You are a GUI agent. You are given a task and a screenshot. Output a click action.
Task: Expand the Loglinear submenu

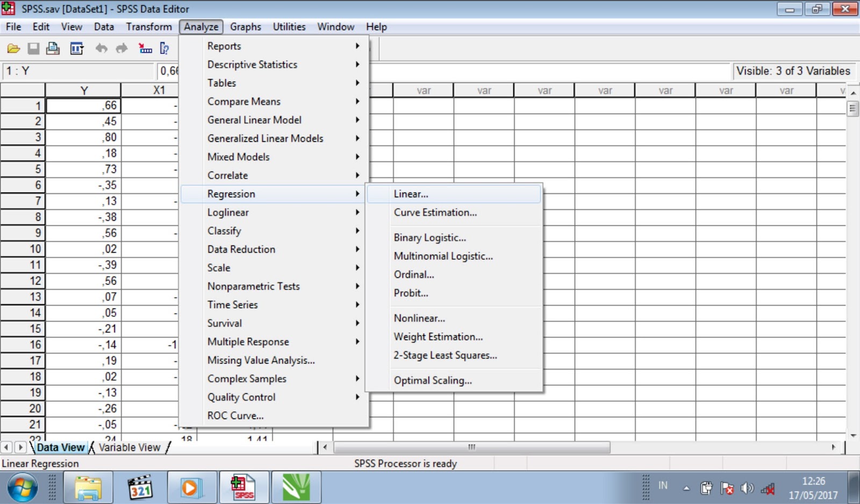(274, 212)
